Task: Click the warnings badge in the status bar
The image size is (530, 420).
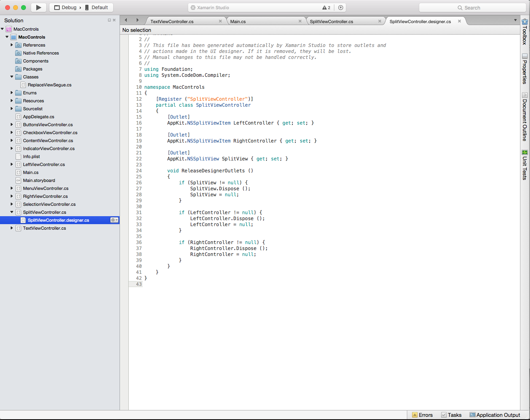Action: (326, 7)
